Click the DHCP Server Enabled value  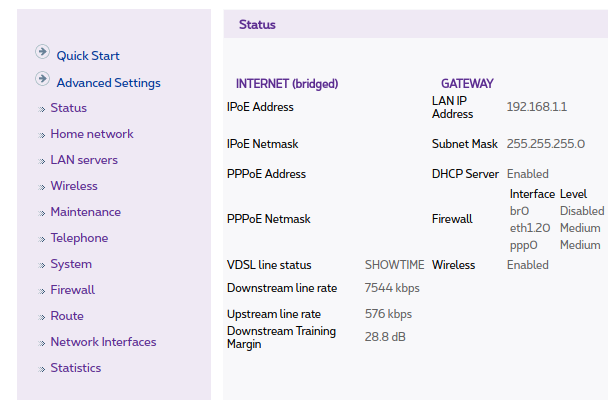click(527, 174)
